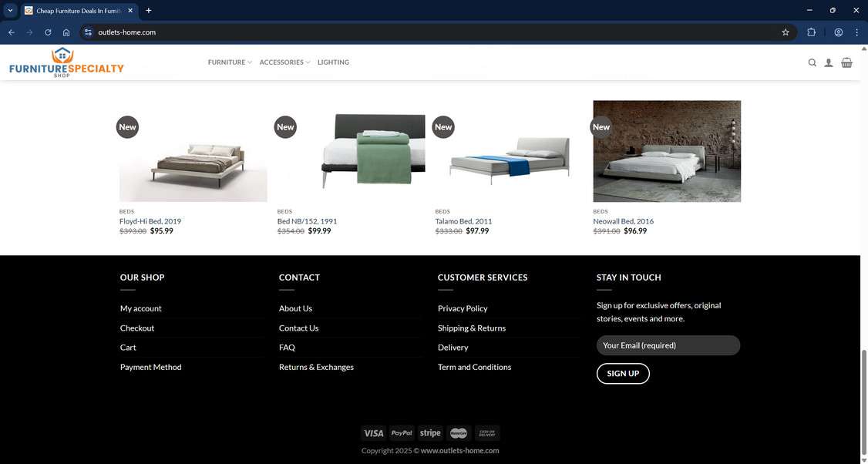Open the Chrome profile icon
This screenshot has height=464, width=868.
tap(839, 32)
